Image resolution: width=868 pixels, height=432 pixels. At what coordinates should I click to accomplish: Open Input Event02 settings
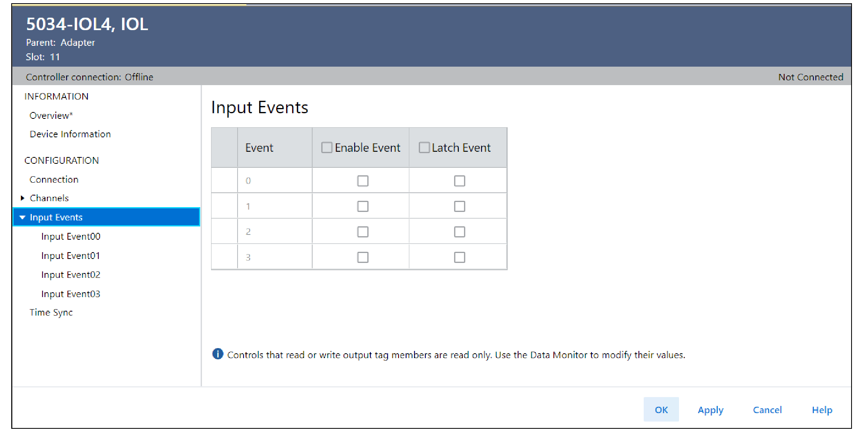(71, 275)
